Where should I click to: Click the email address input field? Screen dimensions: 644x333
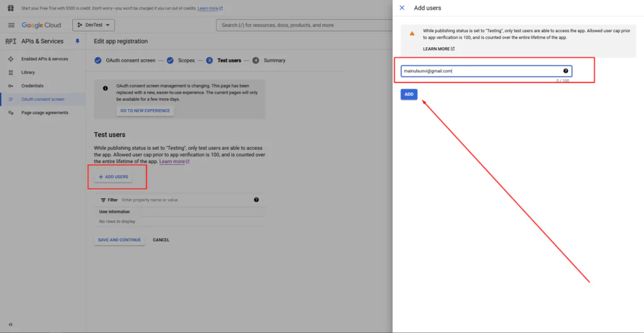486,71
